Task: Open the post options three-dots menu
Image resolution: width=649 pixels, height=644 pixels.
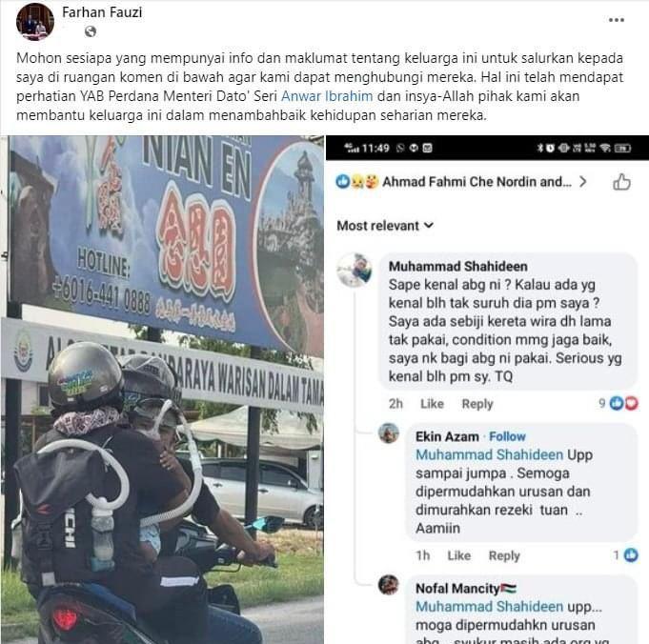Action: coord(616,20)
